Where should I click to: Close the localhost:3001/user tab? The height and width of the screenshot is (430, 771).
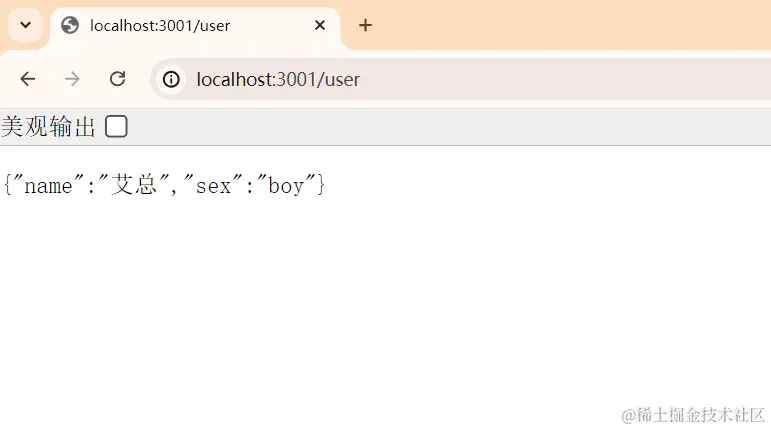pyautogui.click(x=320, y=25)
